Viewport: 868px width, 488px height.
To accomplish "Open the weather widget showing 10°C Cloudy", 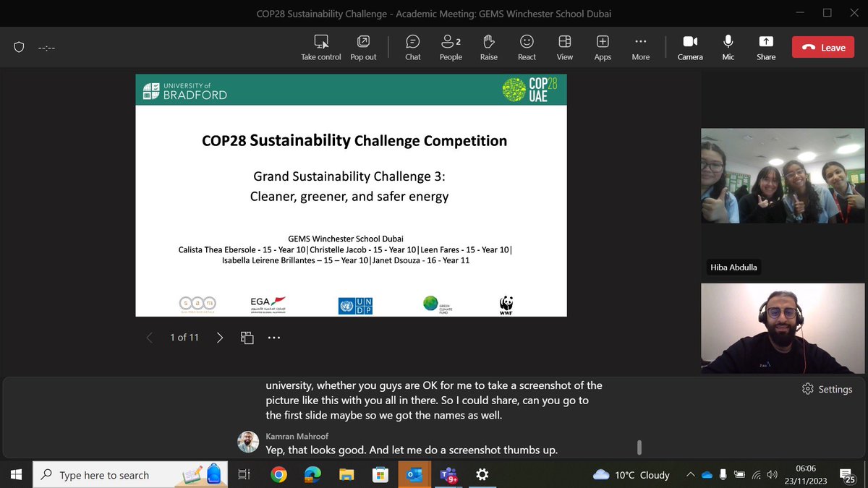I will [631, 474].
